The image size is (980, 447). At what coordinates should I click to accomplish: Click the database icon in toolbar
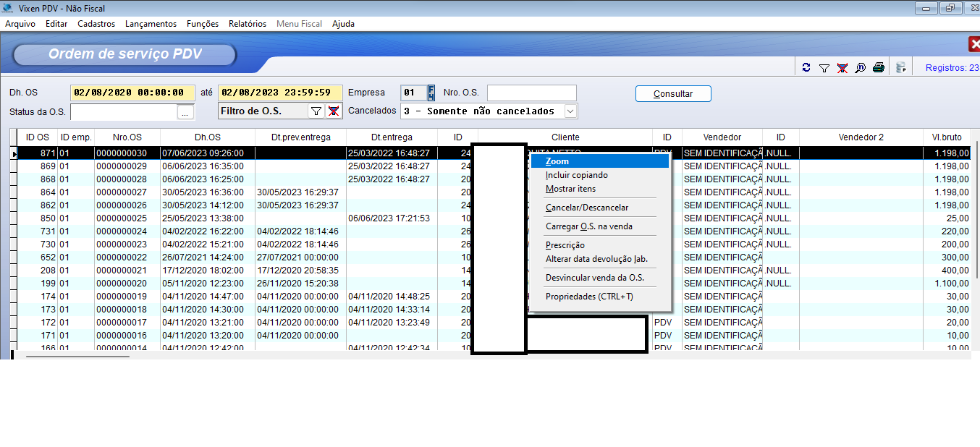[900, 68]
